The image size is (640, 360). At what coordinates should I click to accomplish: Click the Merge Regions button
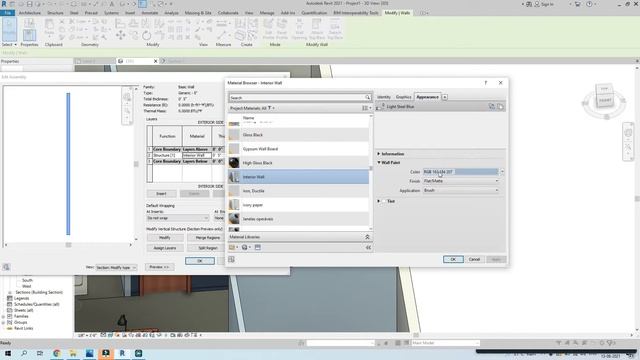point(208,238)
